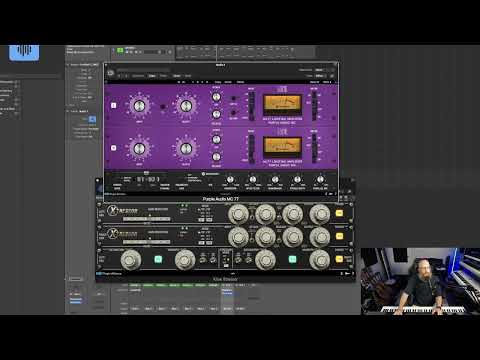Adjust rightmost large knob on Xtressor bottom row
This screenshot has width=480, height=360.
pos(320,260)
